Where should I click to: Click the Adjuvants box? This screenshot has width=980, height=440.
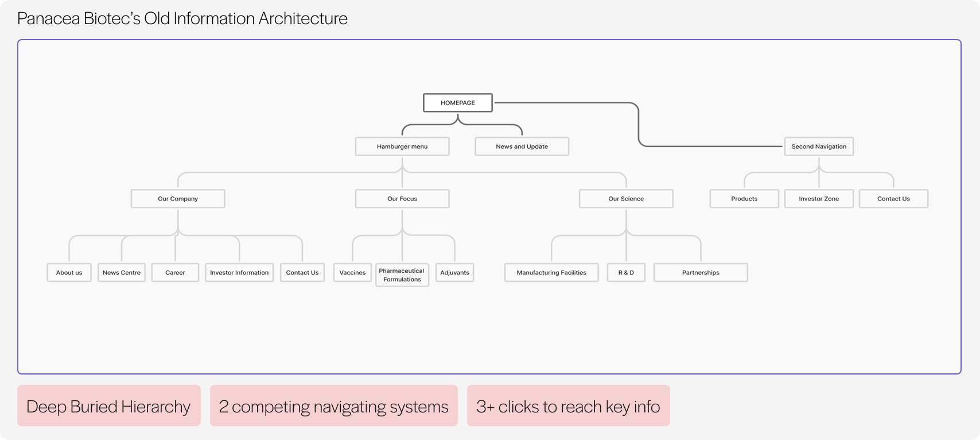click(454, 273)
